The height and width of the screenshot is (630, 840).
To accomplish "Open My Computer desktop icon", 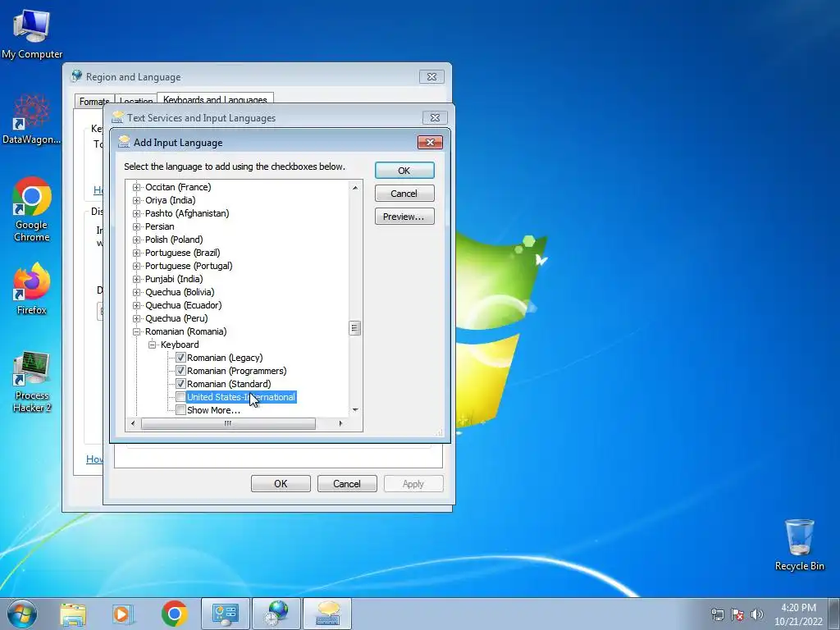I will pyautogui.click(x=32, y=34).
